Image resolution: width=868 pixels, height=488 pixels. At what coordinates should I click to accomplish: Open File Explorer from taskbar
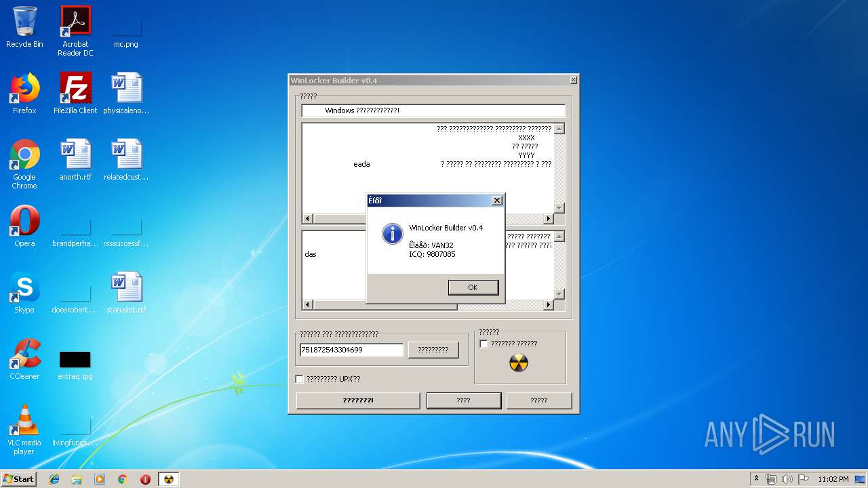pos(77,479)
